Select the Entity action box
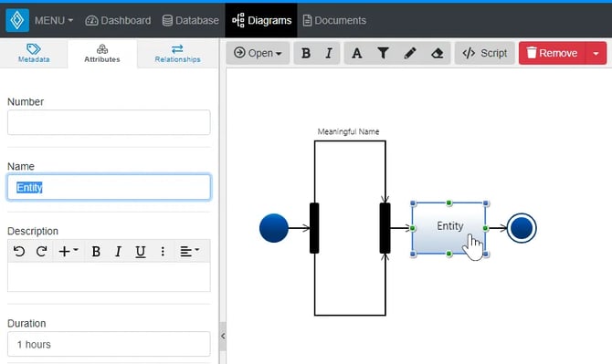This screenshot has height=364, width=612. coord(449,228)
